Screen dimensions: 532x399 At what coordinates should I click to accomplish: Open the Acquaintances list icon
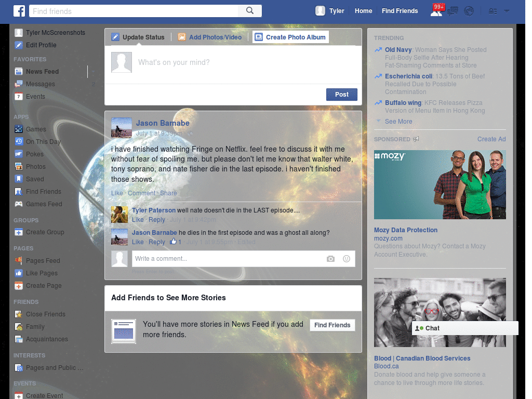tap(19, 339)
